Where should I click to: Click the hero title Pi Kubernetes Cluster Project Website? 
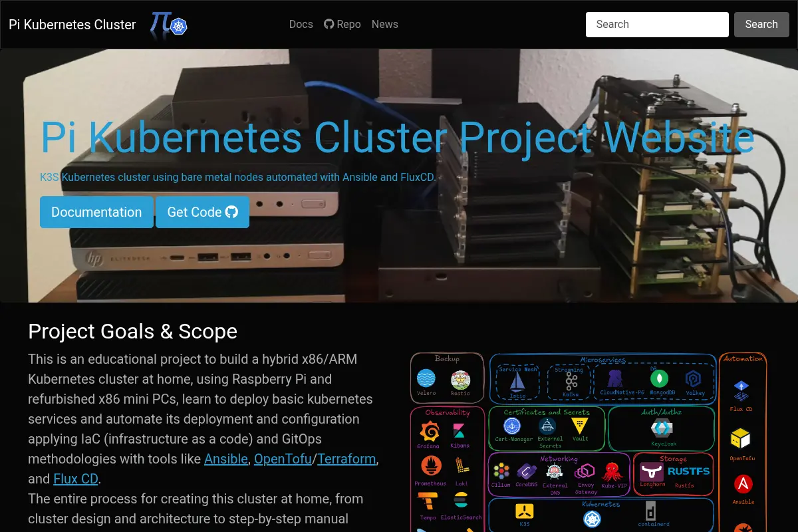(x=398, y=138)
